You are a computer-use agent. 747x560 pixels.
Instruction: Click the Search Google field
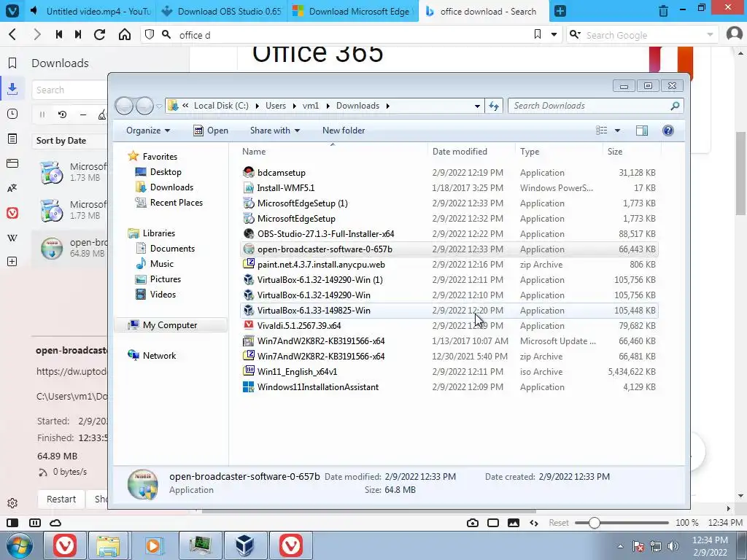(643, 35)
